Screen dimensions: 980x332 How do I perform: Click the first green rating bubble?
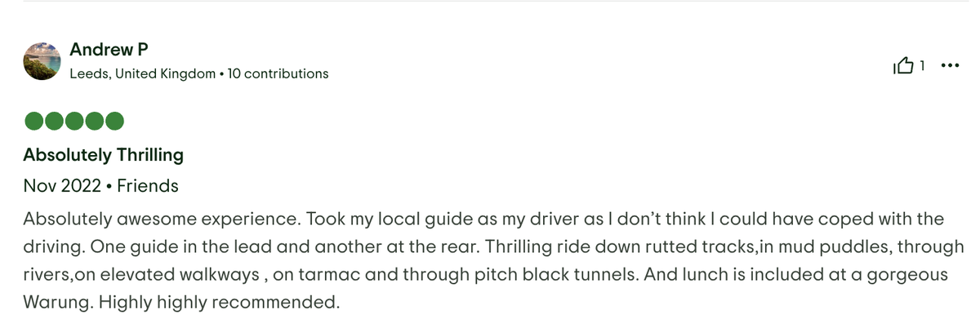(x=35, y=122)
